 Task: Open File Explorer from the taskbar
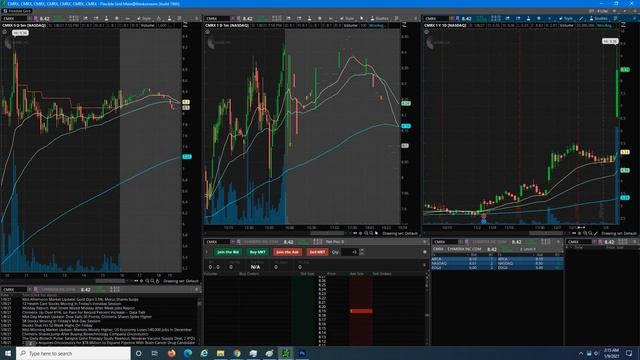pos(220,353)
